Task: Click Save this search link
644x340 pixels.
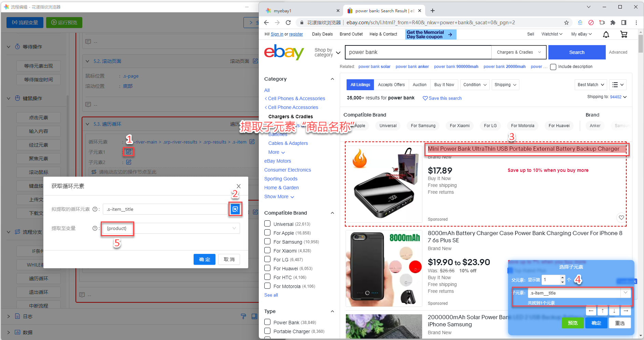Action: [x=442, y=98]
